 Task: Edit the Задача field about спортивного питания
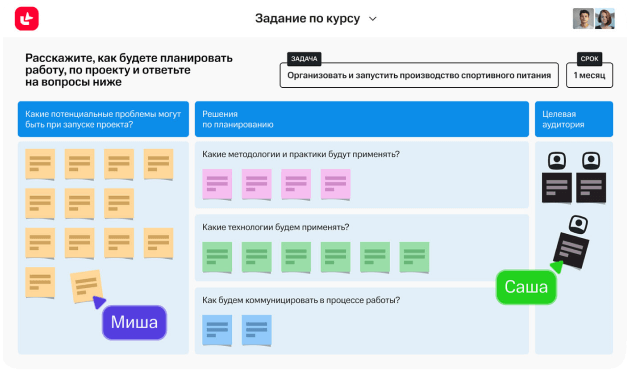(419, 75)
